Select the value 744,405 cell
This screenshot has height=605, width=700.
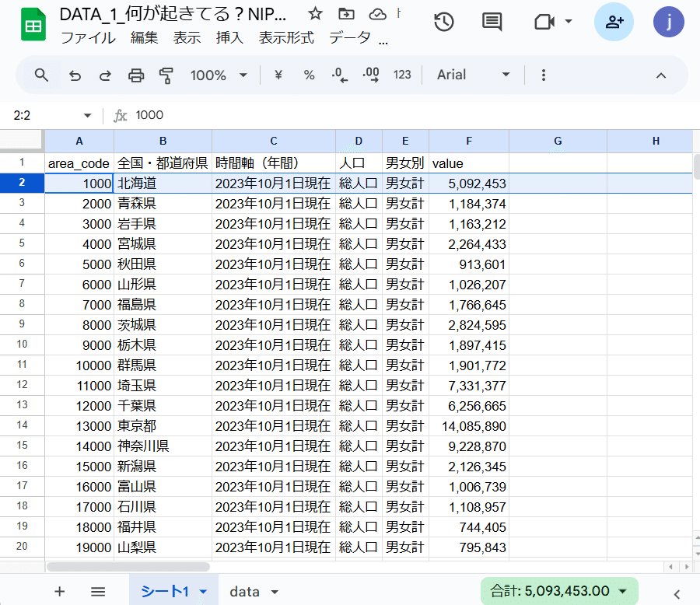pyautogui.click(x=469, y=527)
